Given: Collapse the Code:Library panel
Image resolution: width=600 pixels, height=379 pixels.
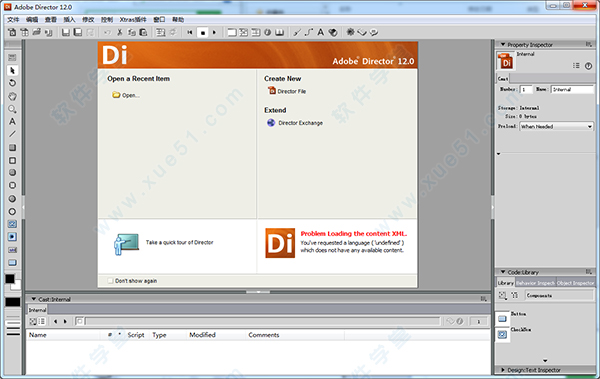Looking at the screenshot, I should [503, 272].
